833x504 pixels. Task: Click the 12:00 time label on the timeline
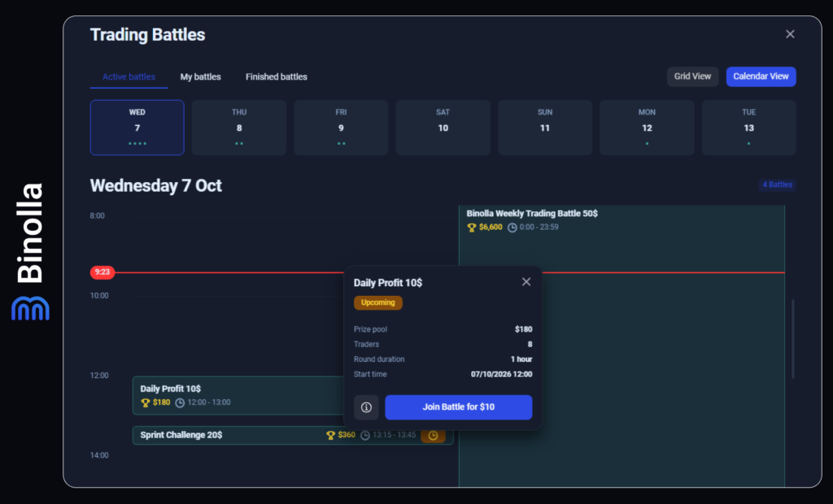tap(99, 376)
